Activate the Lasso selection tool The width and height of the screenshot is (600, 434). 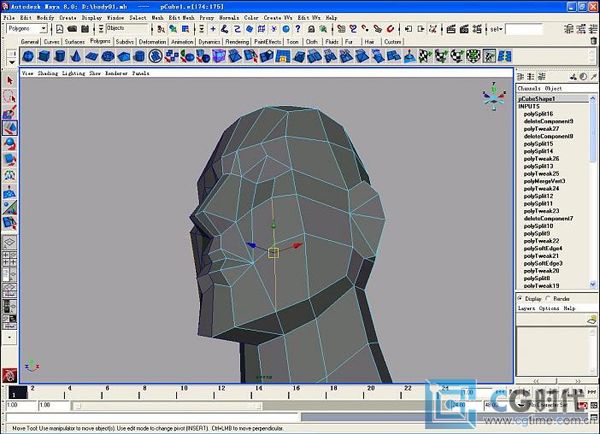pos(10,96)
